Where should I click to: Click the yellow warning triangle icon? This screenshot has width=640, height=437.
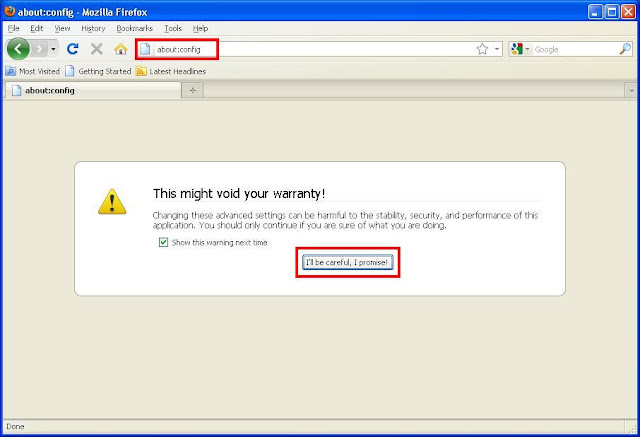112,202
